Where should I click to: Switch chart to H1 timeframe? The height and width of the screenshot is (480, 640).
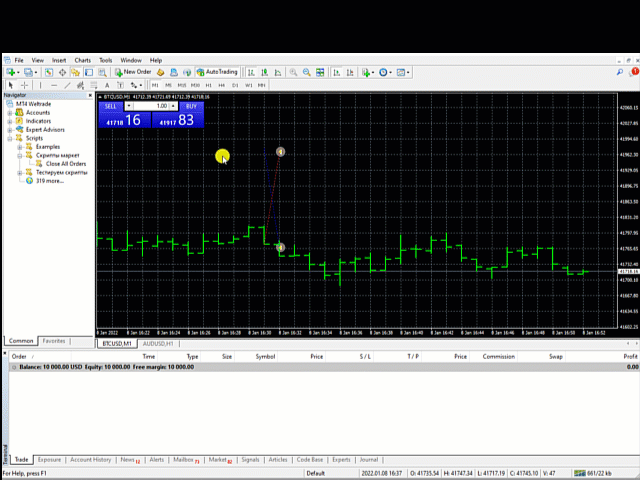click(x=209, y=85)
